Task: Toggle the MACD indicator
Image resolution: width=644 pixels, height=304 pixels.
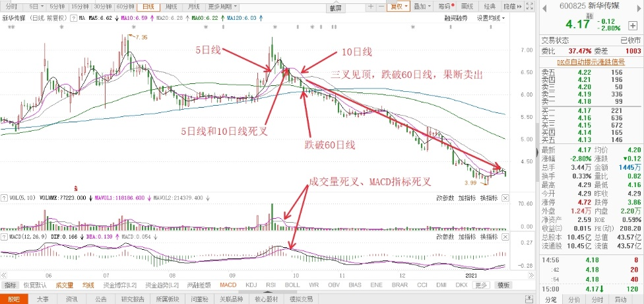Action: coord(228,285)
